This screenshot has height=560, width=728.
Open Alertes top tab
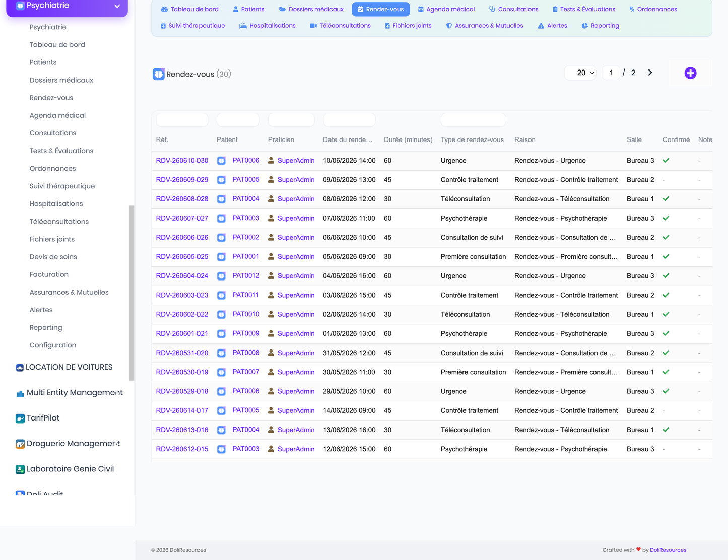coord(552,26)
